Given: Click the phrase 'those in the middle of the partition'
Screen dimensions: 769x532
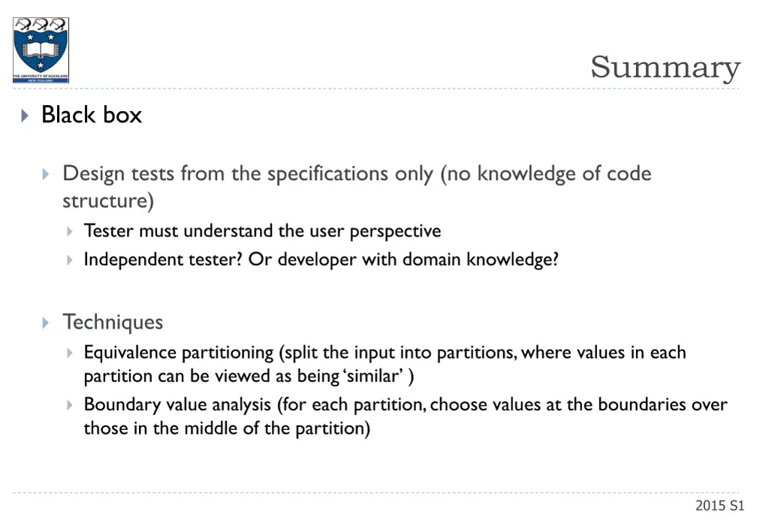Looking at the screenshot, I should click(227, 428).
